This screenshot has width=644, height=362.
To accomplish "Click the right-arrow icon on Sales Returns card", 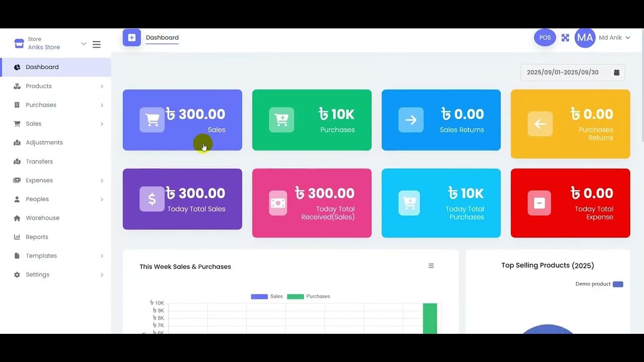I will pos(411,120).
